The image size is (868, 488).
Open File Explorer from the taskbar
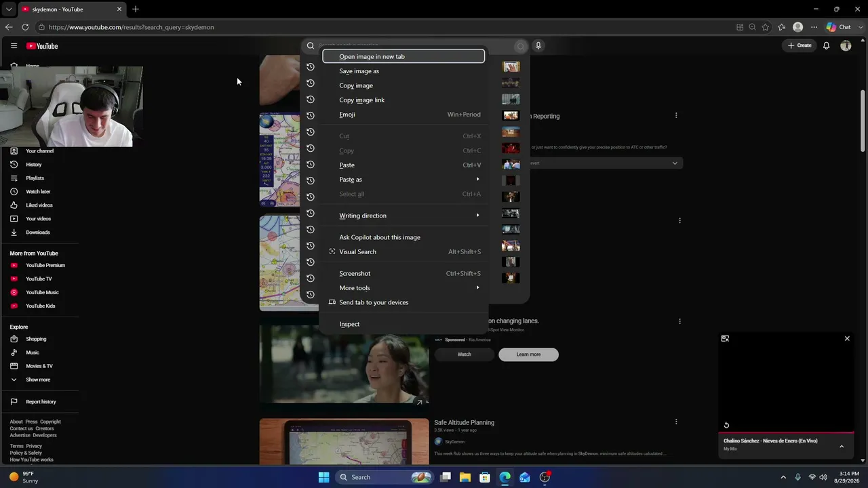click(x=465, y=477)
